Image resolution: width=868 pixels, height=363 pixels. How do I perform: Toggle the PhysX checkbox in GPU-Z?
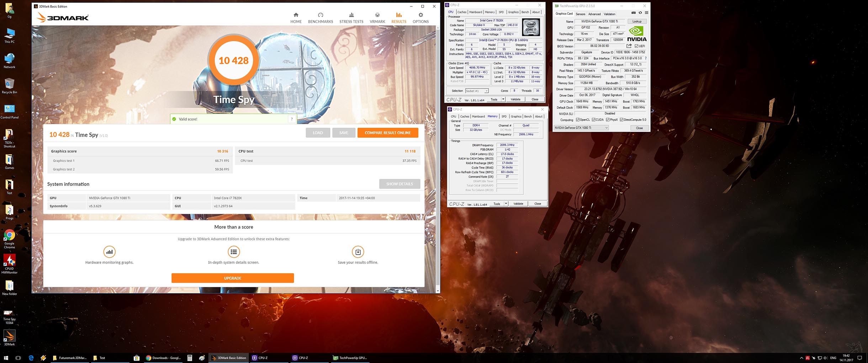pos(608,120)
